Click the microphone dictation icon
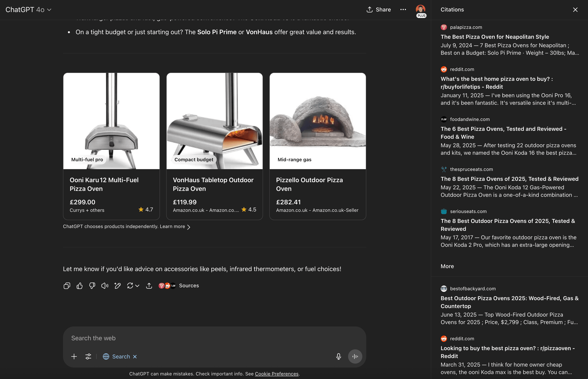The width and height of the screenshot is (588, 379). point(339,356)
